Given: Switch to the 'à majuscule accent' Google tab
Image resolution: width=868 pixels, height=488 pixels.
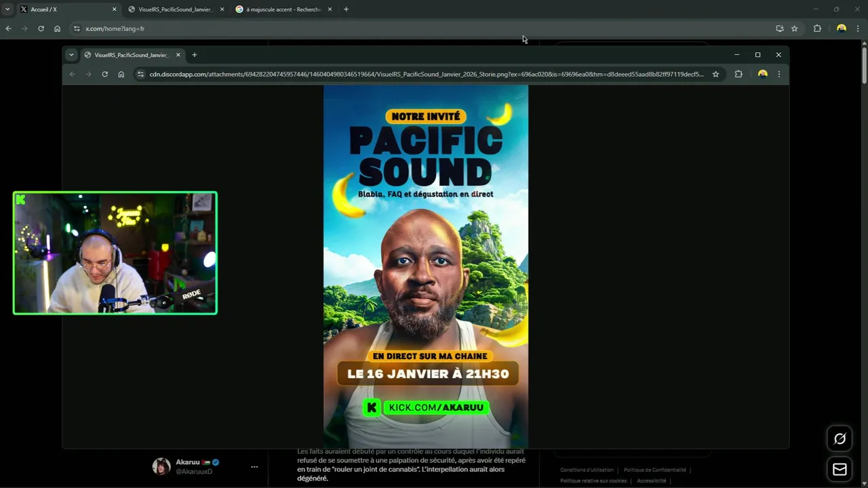Looking at the screenshot, I should (283, 9).
